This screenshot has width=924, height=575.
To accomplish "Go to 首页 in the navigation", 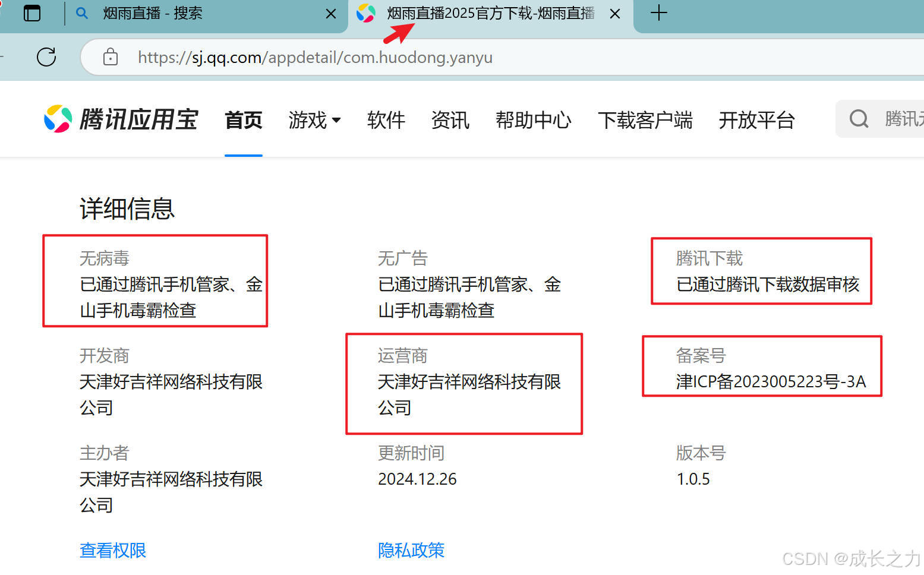I will (x=244, y=120).
